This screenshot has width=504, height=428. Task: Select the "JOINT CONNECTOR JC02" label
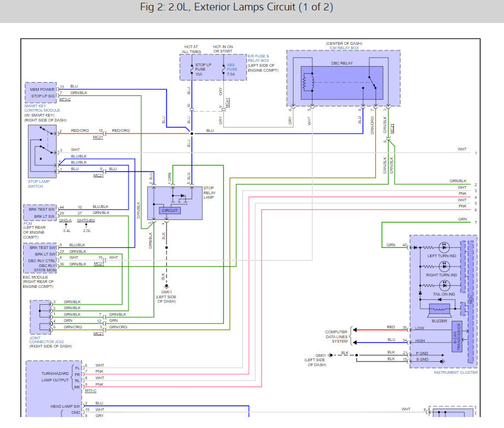pyautogui.click(x=46, y=340)
